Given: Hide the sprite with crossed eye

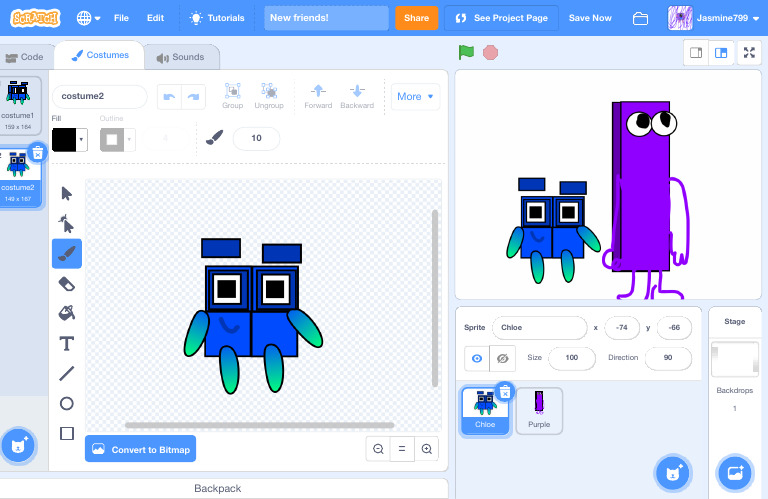Looking at the screenshot, I should (503, 358).
